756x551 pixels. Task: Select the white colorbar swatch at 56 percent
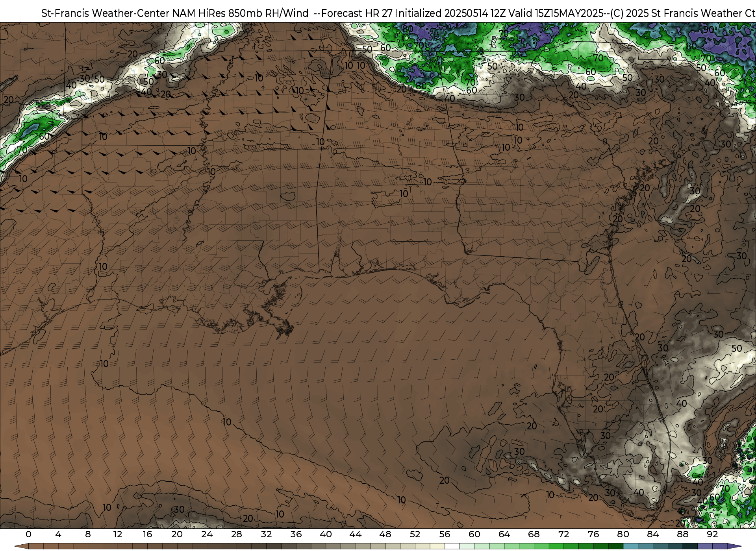click(452, 546)
